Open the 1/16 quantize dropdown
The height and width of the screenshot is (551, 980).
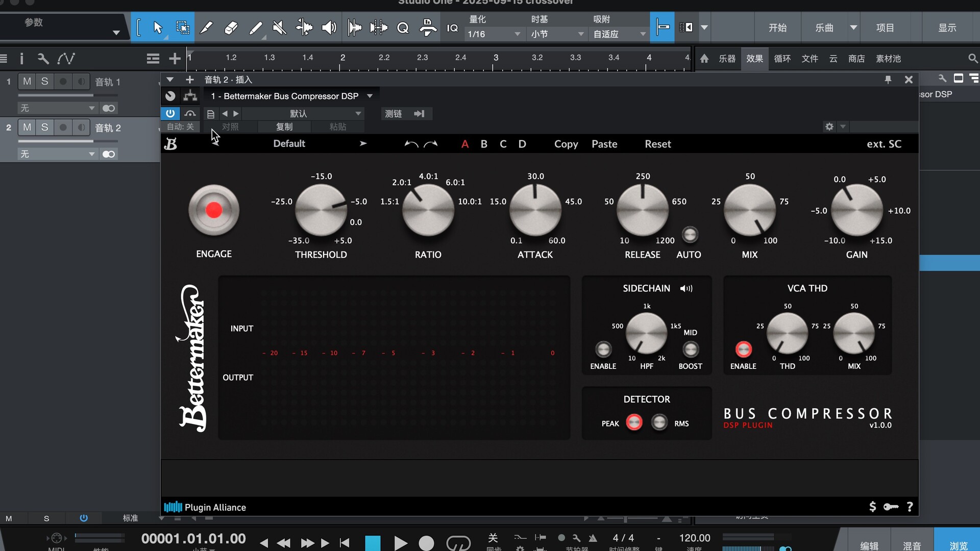(494, 34)
